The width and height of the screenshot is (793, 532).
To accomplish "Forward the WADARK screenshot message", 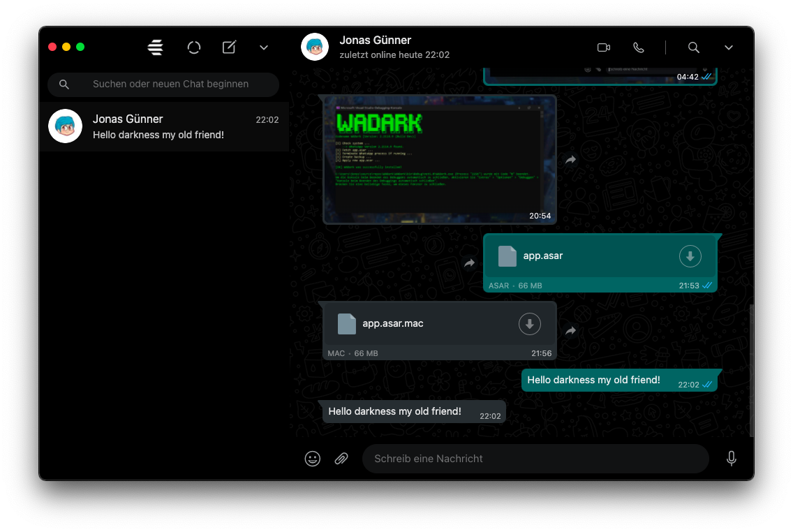I will tap(570, 160).
